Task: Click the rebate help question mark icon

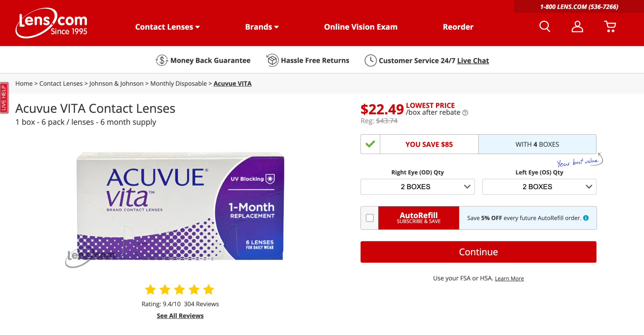Action: (465, 113)
